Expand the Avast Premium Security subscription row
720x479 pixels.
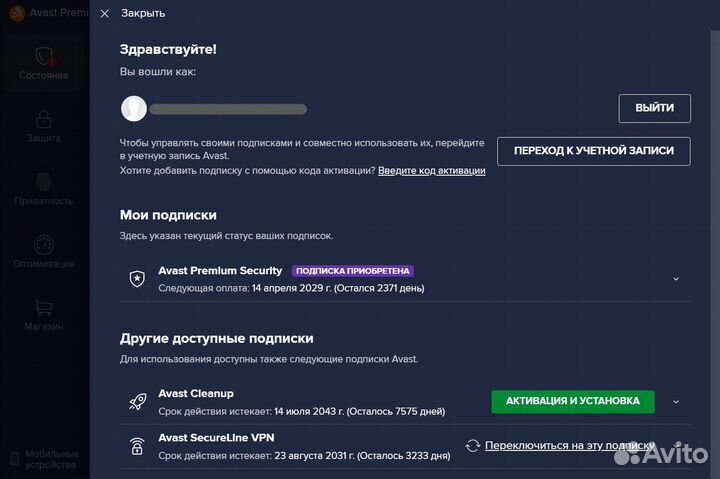(676, 279)
